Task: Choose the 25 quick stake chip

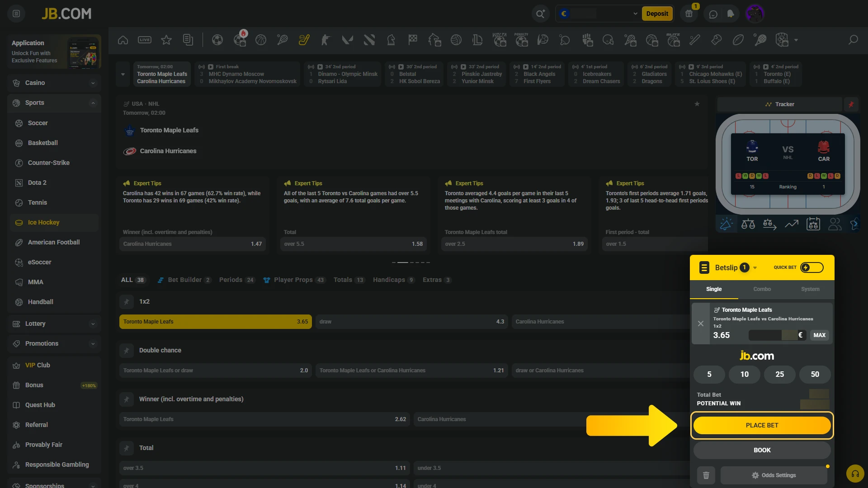Action: click(x=780, y=374)
